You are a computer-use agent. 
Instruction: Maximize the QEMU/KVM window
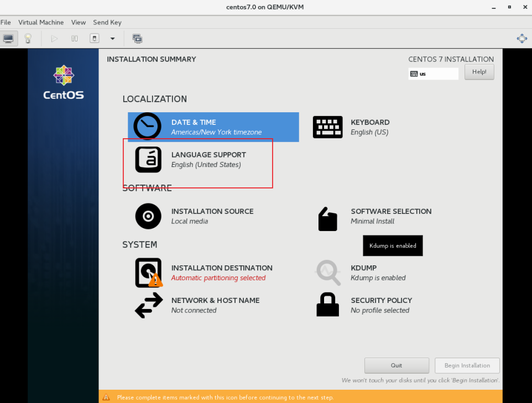[509, 7]
